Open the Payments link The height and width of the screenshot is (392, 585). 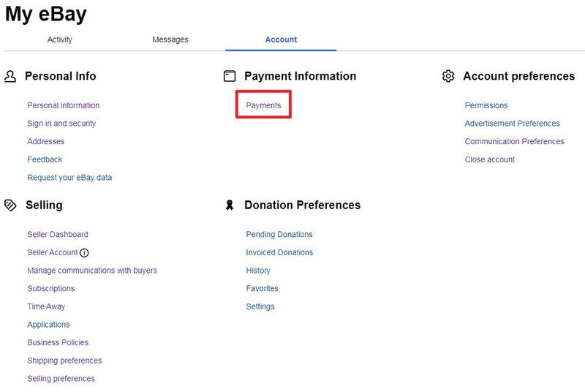(263, 105)
